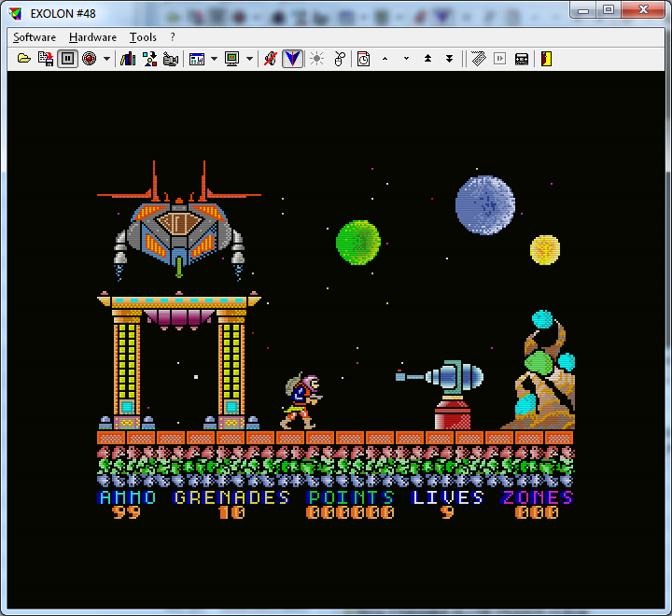Image resolution: width=672 pixels, height=616 pixels.
Task: Click the save snapshot floppy icon
Action: (x=46, y=59)
